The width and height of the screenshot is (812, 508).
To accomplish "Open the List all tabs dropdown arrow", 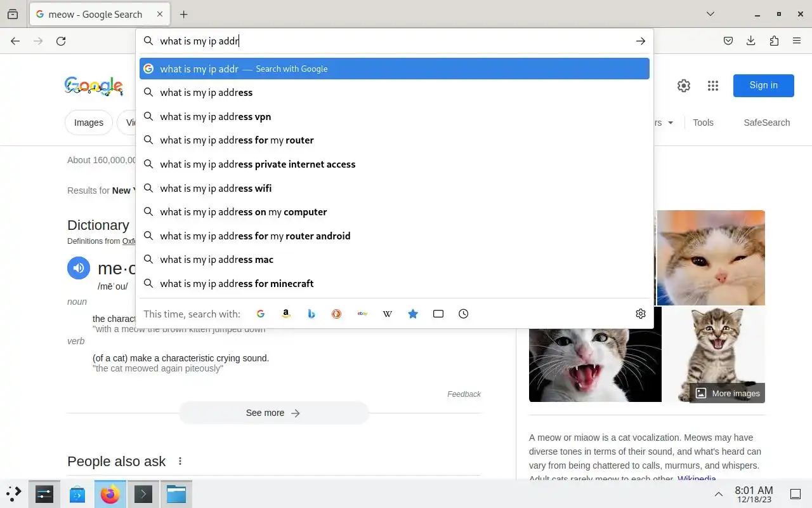I will (x=710, y=14).
